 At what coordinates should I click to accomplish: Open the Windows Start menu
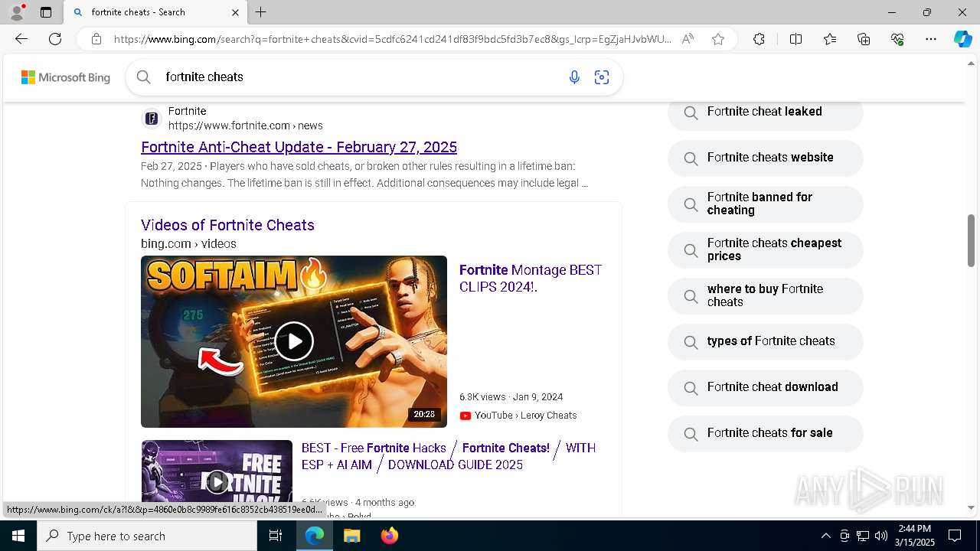click(x=18, y=536)
